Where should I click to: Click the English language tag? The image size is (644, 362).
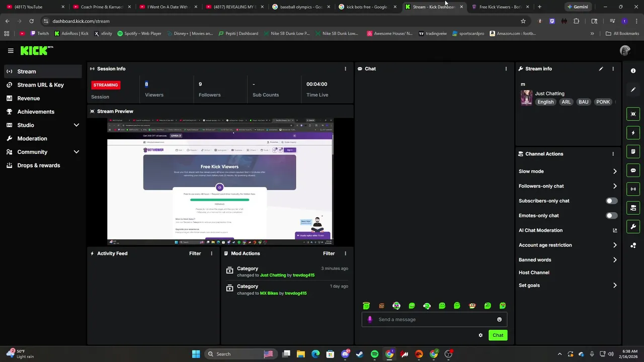(545, 102)
